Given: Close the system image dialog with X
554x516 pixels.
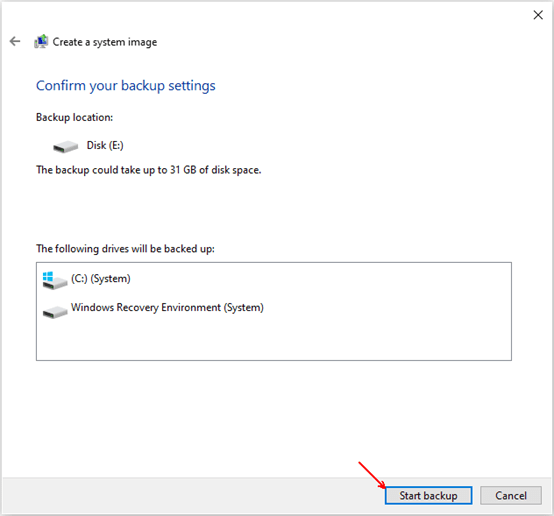Looking at the screenshot, I should coord(538,15).
